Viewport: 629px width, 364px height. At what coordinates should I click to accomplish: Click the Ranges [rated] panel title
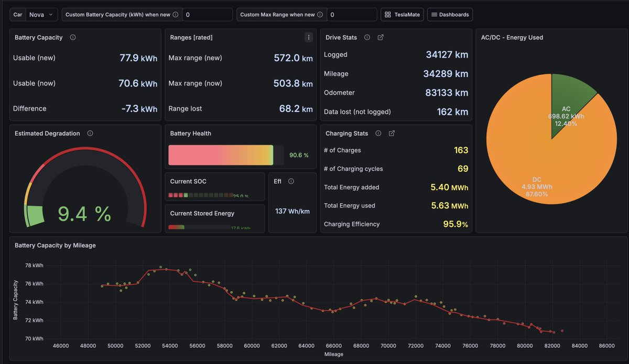(191, 37)
